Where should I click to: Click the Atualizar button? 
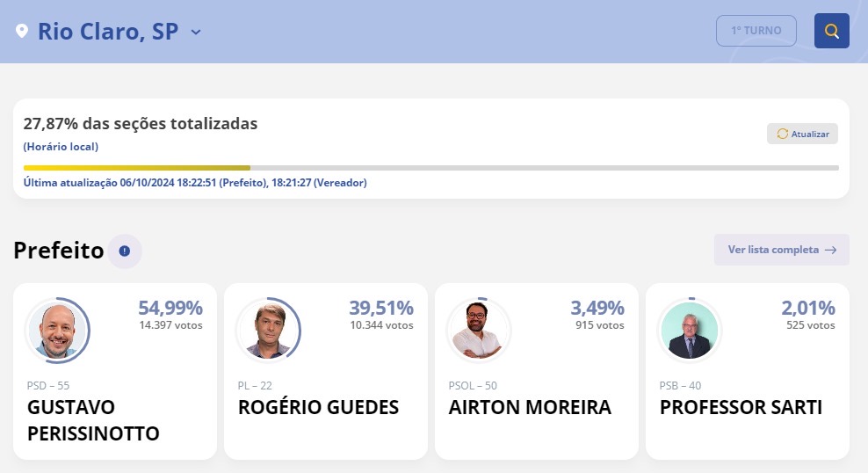pos(802,134)
